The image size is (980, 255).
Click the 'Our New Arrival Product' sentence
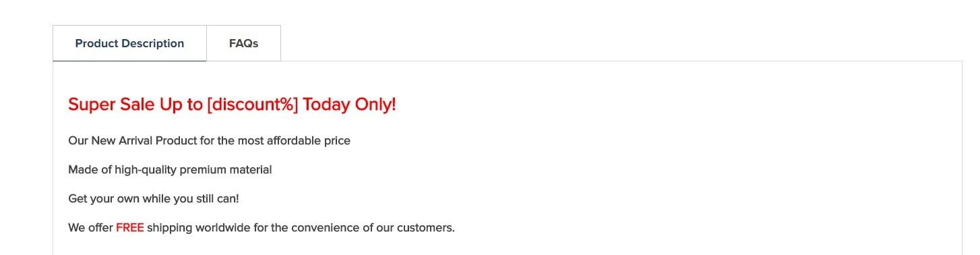tap(209, 141)
